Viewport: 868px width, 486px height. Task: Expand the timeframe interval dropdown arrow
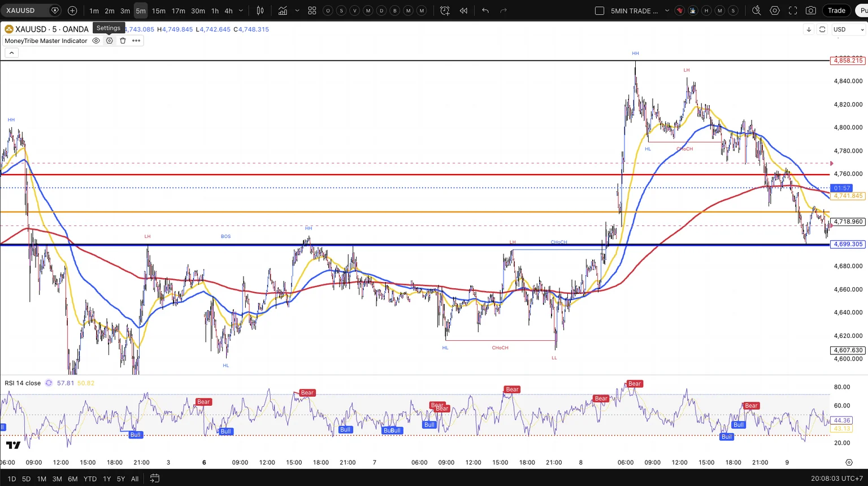click(x=241, y=11)
